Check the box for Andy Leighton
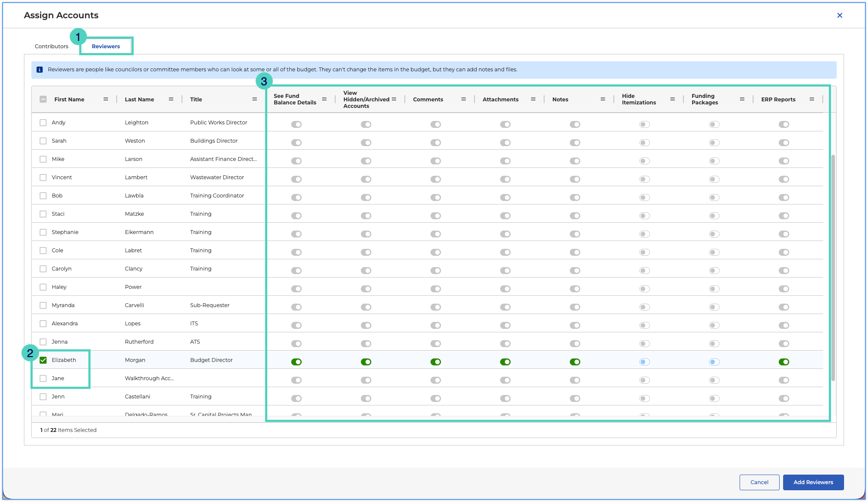Viewport: 868px width, 502px height. [x=43, y=123]
